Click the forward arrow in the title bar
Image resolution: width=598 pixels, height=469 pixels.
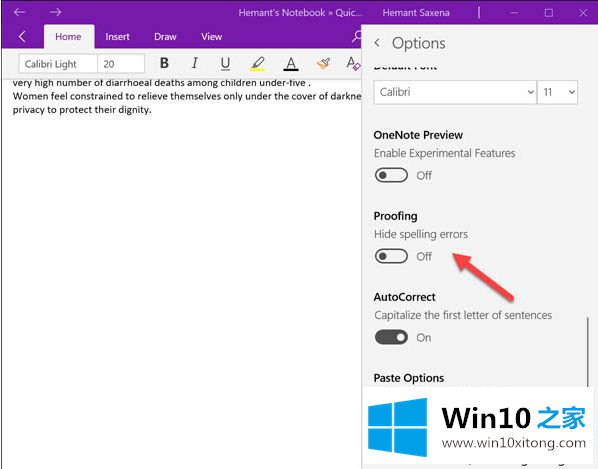(55, 12)
